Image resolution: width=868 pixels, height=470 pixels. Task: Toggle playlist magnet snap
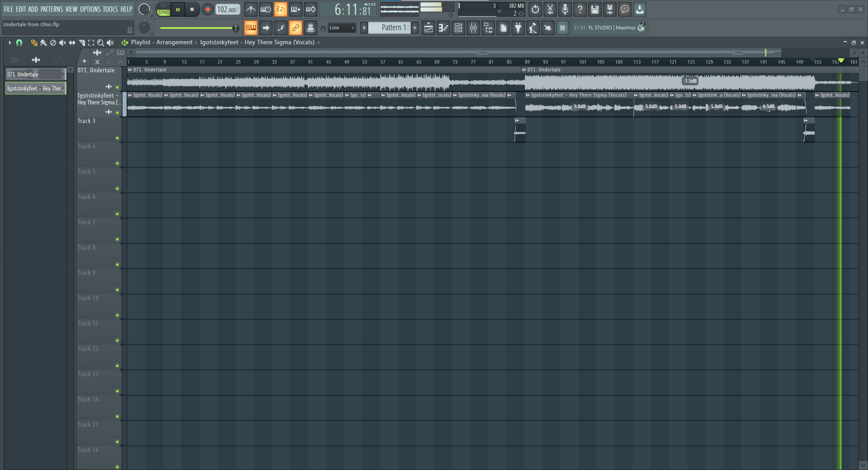tap(19, 42)
